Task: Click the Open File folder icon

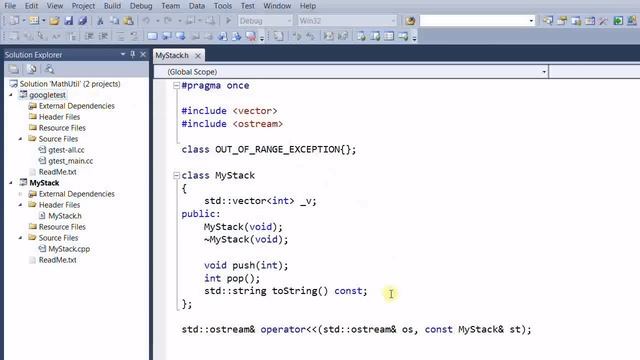Action: click(x=54, y=20)
